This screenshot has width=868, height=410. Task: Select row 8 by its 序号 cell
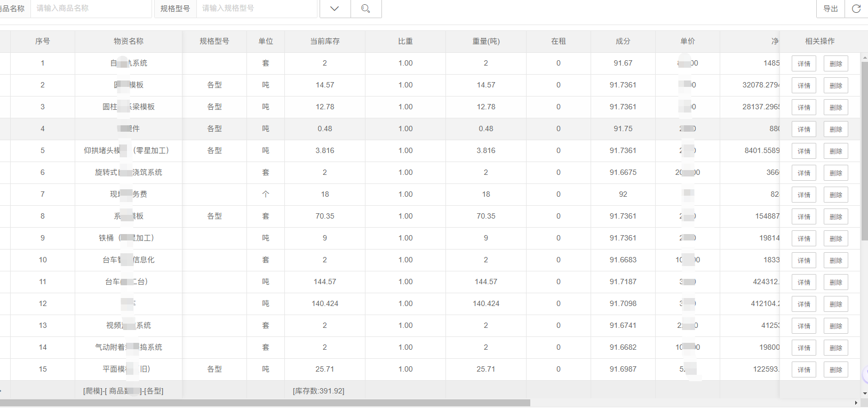(43, 216)
